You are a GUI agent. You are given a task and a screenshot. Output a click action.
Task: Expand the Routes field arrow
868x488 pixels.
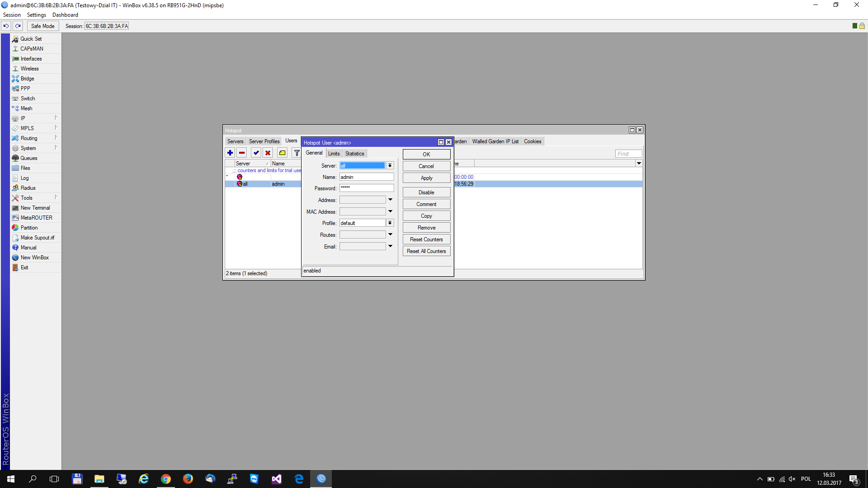pos(390,235)
